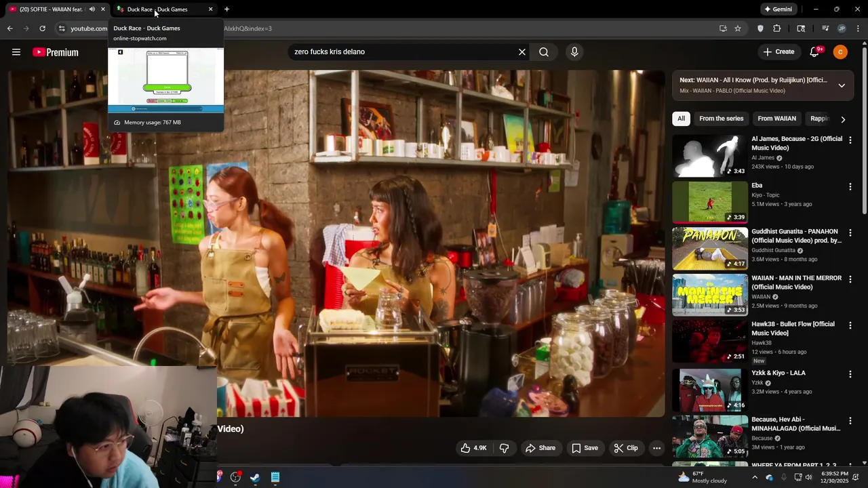Open Eba video thumbnail
The image size is (868, 488).
click(710, 202)
